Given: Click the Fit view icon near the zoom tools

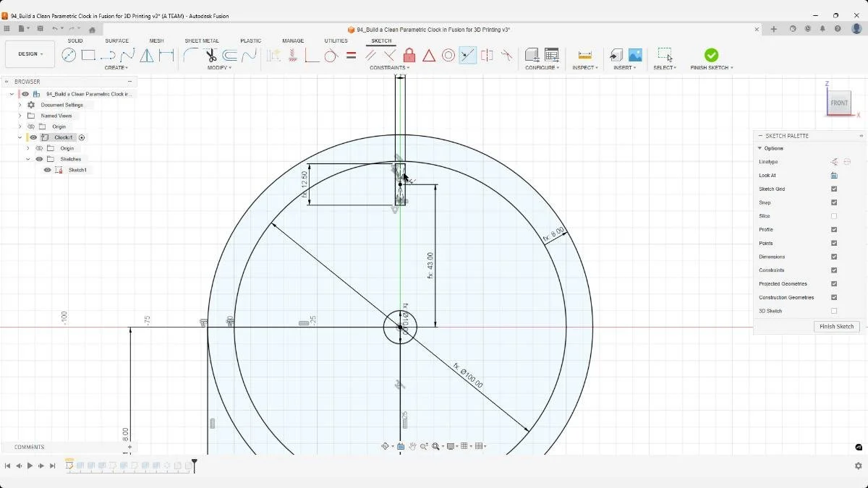Looking at the screenshot, I should 435,446.
